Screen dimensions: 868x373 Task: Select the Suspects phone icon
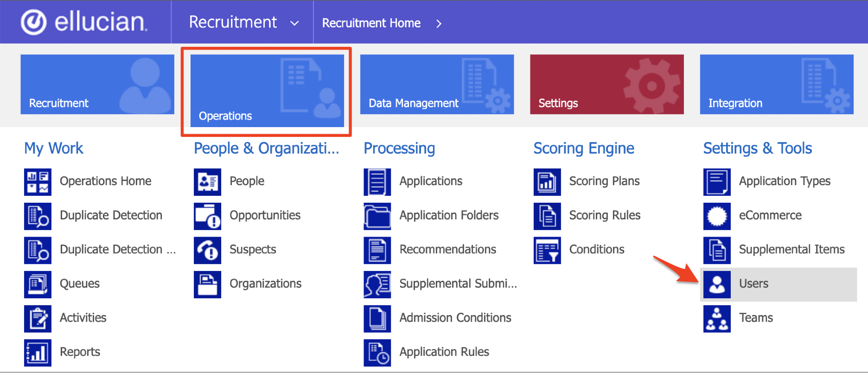pos(207,251)
